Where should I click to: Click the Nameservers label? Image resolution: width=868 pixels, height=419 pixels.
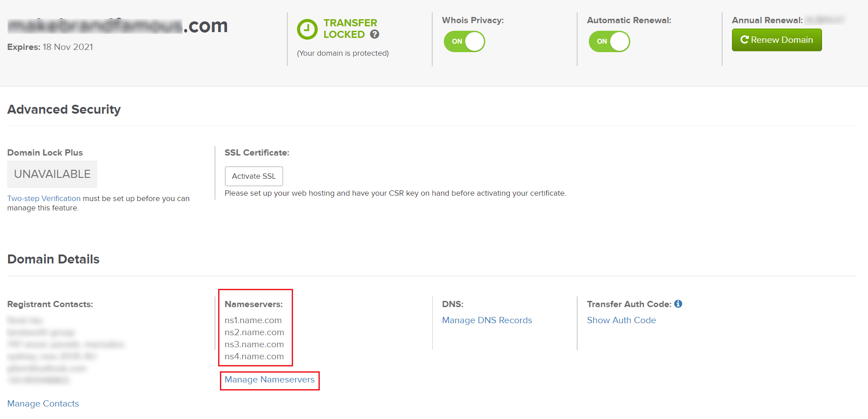tap(253, 304)
